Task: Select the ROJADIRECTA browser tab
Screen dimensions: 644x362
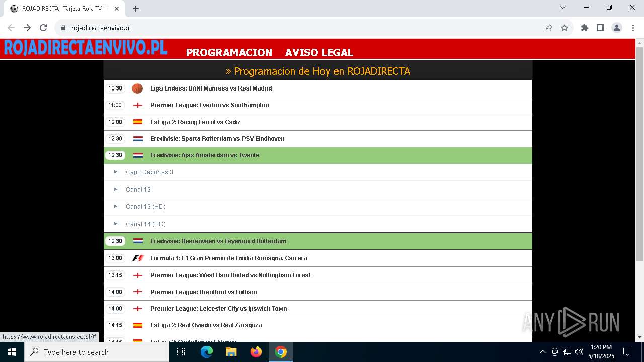Action: [x=64, y=9]
